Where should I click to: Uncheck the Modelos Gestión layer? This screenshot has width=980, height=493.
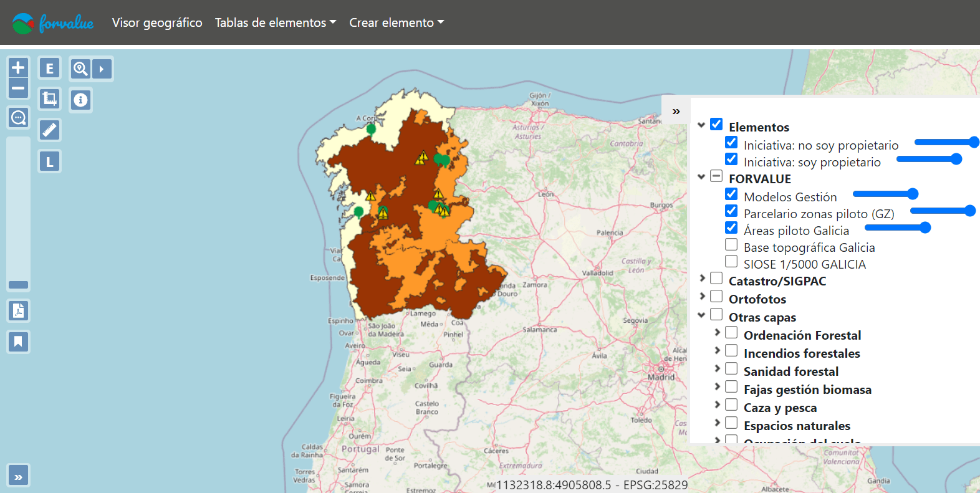[x=731, y=194]
